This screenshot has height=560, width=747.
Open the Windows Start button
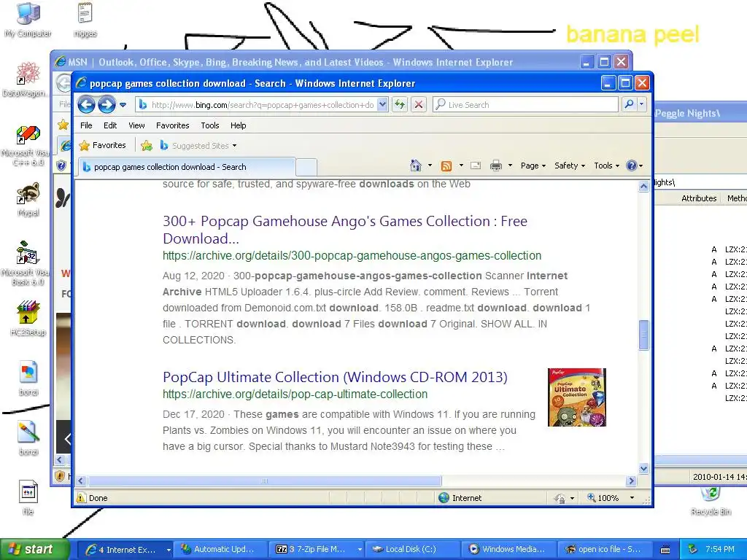click(34, 549)
